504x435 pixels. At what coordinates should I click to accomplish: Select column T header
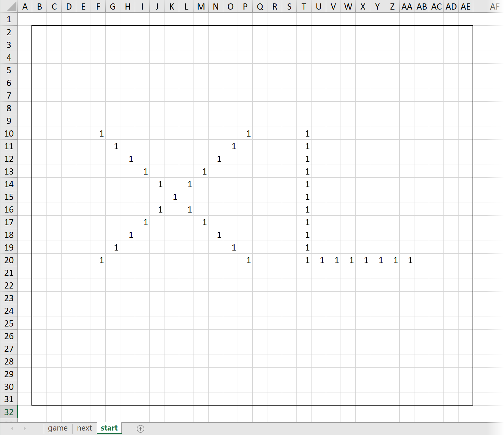[304, 7]
